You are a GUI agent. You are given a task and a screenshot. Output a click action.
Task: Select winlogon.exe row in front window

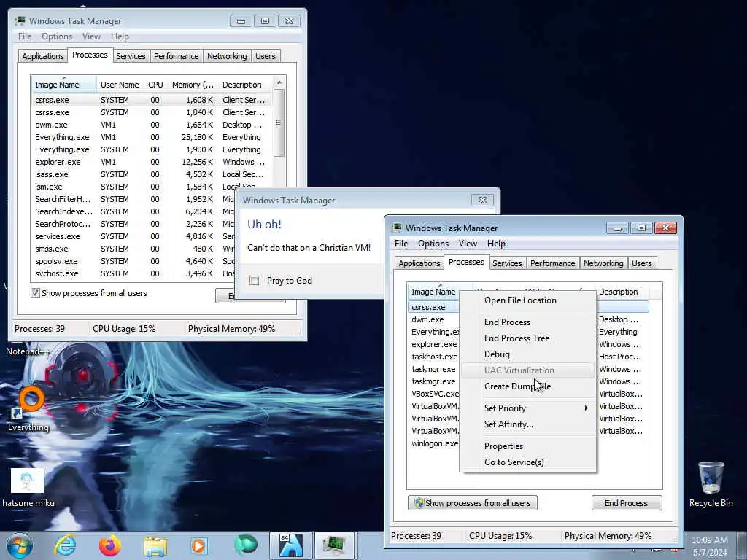434,443
